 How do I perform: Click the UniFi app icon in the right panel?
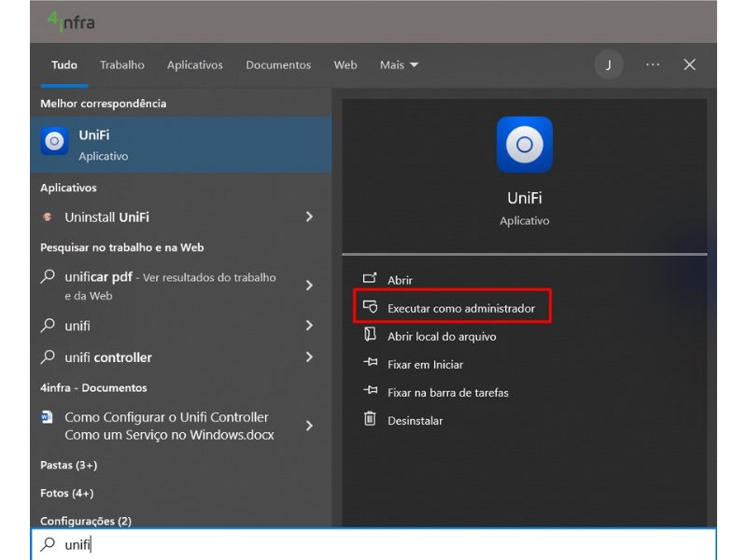(525, 142)
